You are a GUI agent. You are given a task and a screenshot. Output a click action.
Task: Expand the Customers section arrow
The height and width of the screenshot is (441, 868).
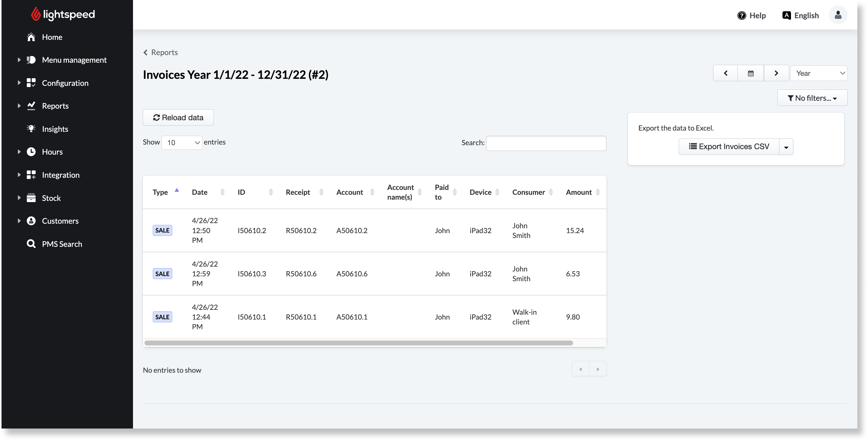tap(19, 221)
